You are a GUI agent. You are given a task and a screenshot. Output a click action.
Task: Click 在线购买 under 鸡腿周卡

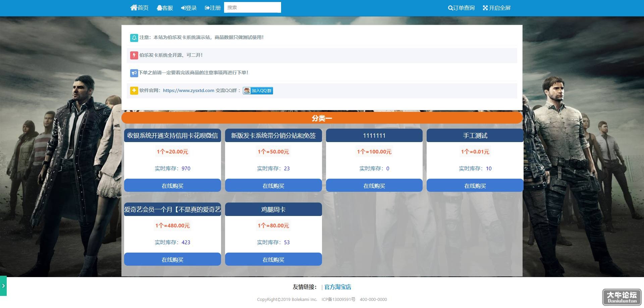point(273,259)
